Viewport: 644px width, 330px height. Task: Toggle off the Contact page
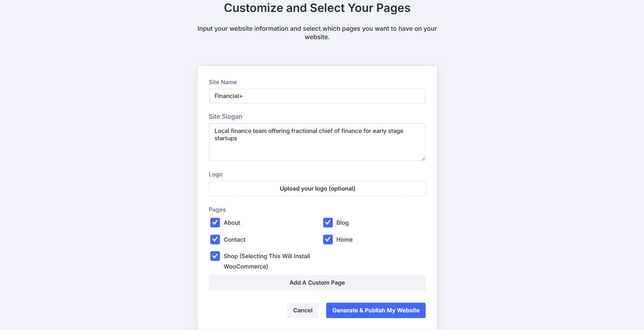click(x=215, y=239)
